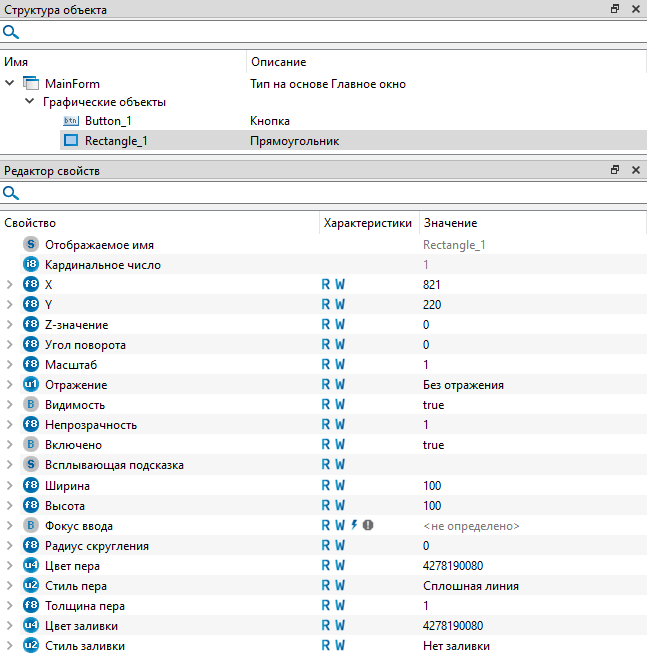The height and width of the screenshot is (655, 647).
Task: Click the MainForm window icon
Action: click(x=30, y=84)
